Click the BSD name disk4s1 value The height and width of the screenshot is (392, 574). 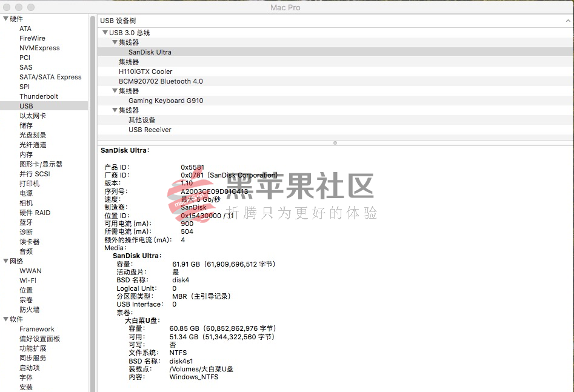pos(181,361)
